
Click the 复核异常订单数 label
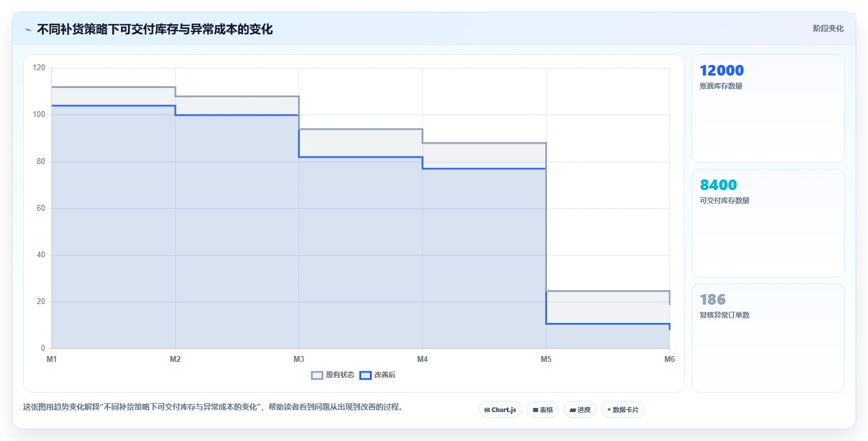point(725,315)
